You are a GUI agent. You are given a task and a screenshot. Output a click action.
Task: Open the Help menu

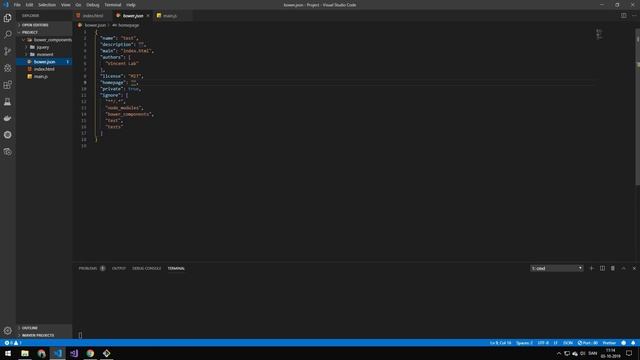coord(131,5)
